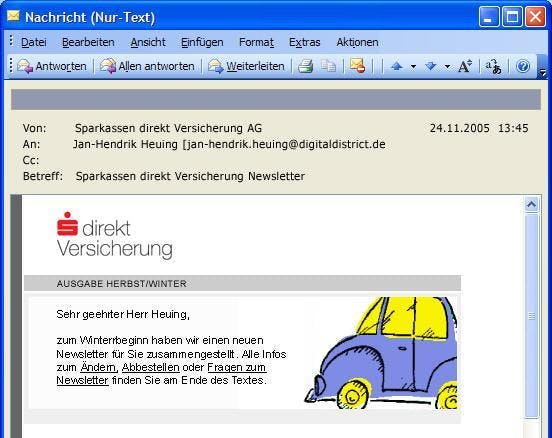Open the Format menu

256,42
